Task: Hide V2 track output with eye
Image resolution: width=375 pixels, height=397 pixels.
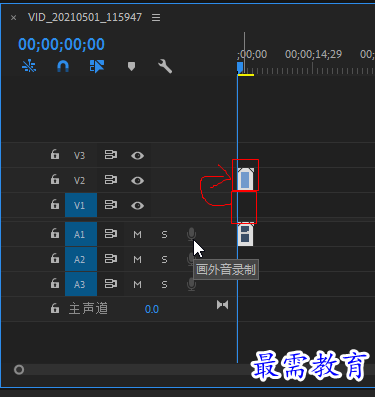Action: tap(137, 180)
